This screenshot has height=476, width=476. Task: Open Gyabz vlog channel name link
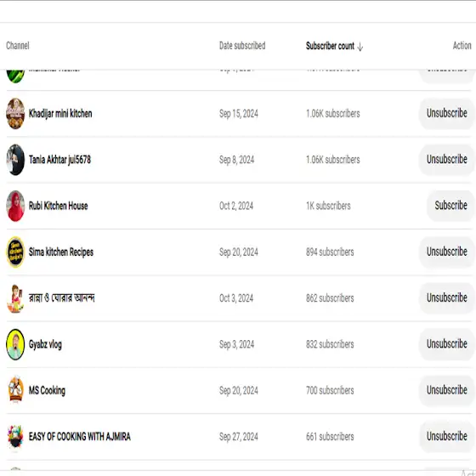pyautogui.click(x=45, y=344)
